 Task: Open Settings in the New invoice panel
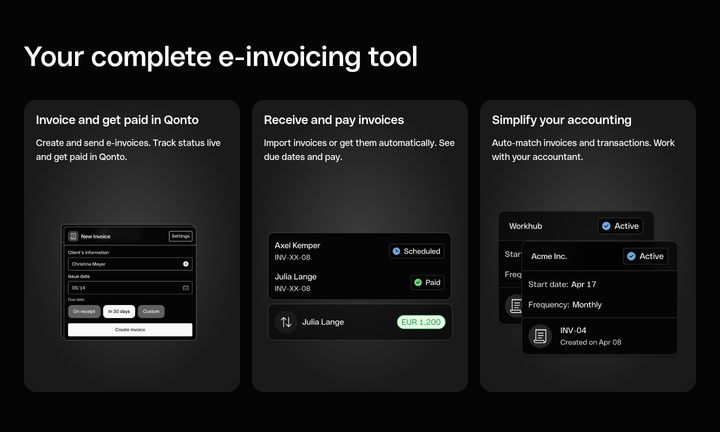[x=180, y=236]
